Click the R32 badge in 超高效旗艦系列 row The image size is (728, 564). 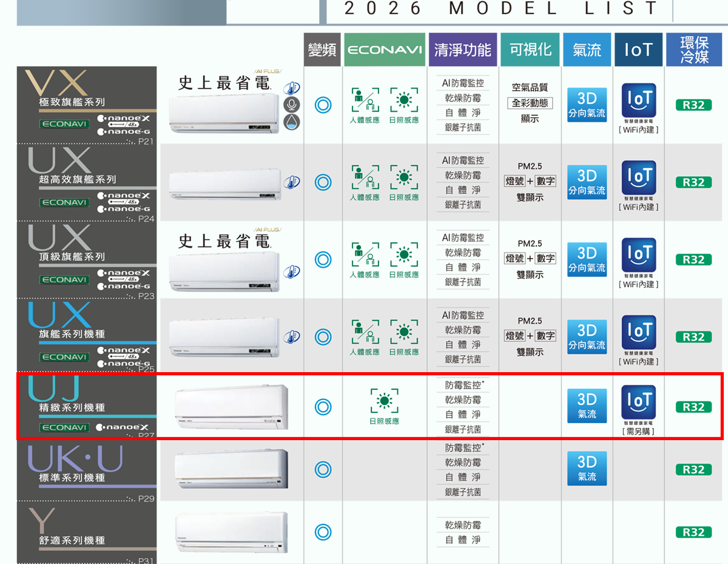tap(693, 182)
